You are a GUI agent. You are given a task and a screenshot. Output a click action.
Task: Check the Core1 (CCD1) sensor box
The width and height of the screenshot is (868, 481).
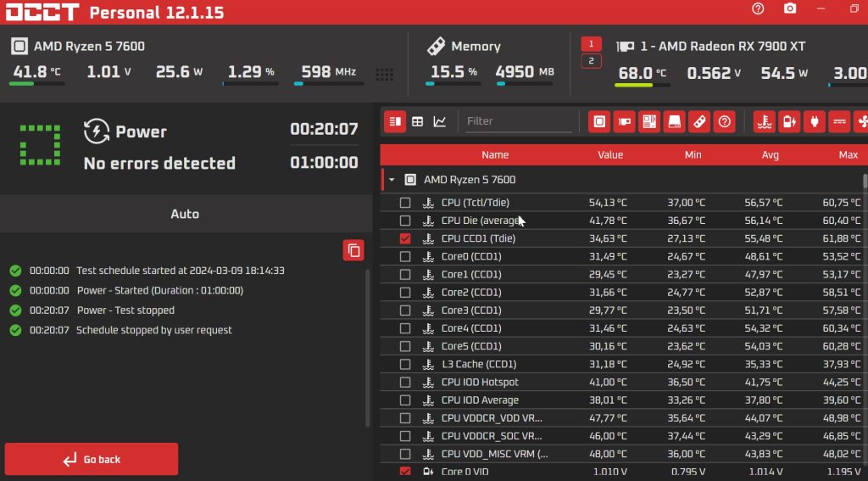[x=405, y=274]
